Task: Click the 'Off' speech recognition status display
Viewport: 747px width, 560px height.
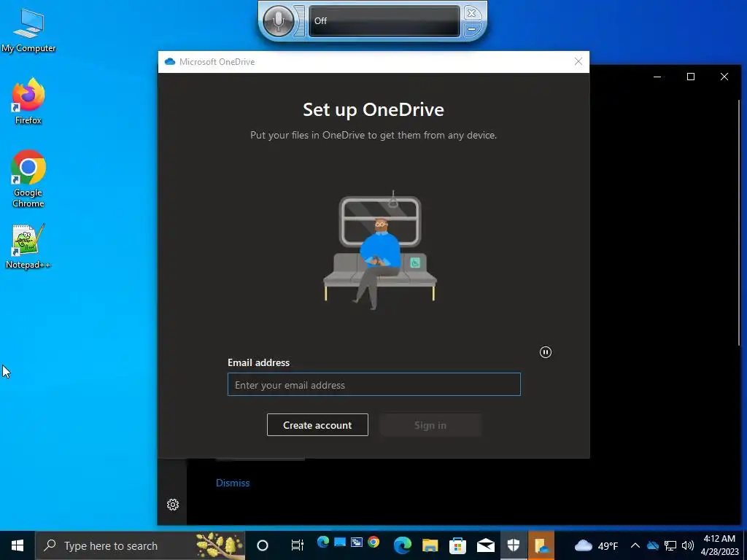Action: coord(384,21)
